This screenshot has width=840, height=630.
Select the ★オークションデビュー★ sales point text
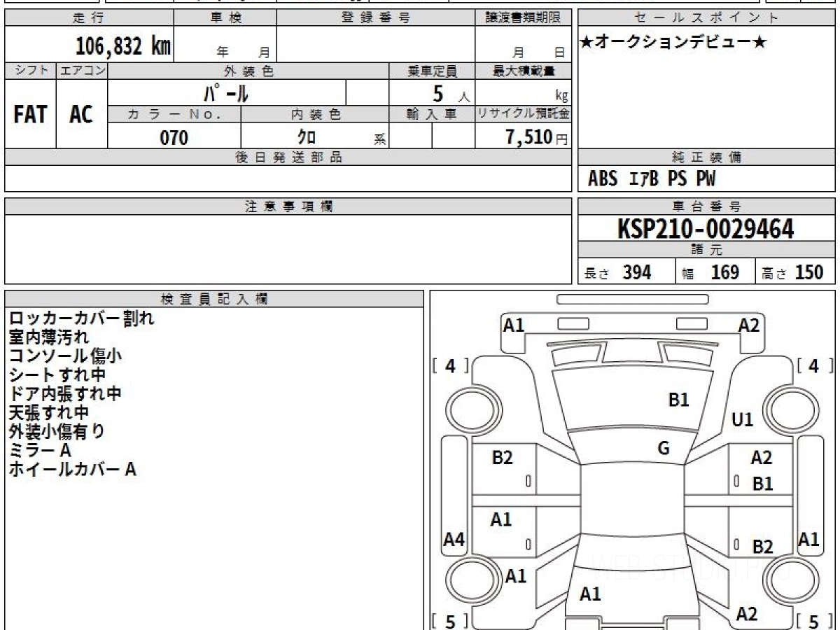tap(673, 43)
